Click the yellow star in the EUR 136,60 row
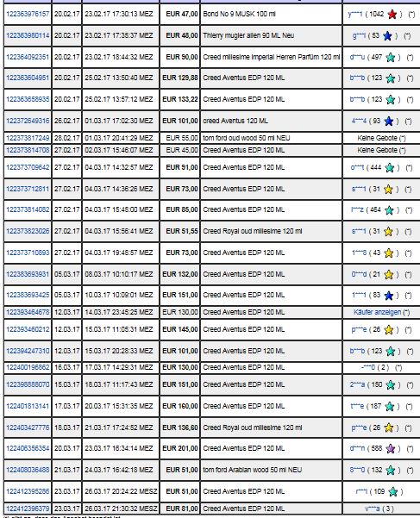 click(x=389, y=428)
